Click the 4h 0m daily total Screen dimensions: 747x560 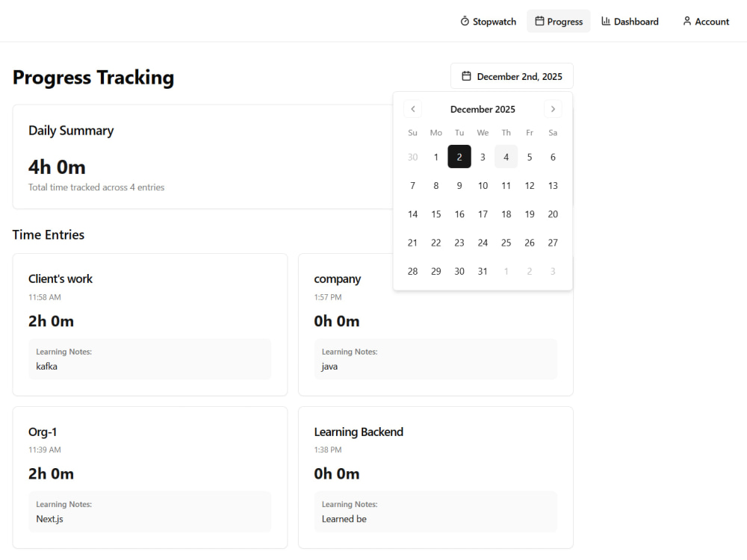pyautogui.click(x=57, y=167)
